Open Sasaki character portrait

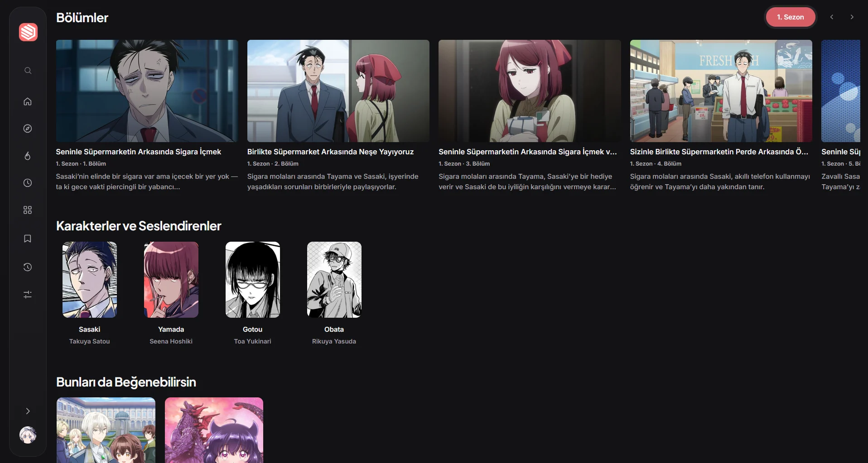[90, 280]
